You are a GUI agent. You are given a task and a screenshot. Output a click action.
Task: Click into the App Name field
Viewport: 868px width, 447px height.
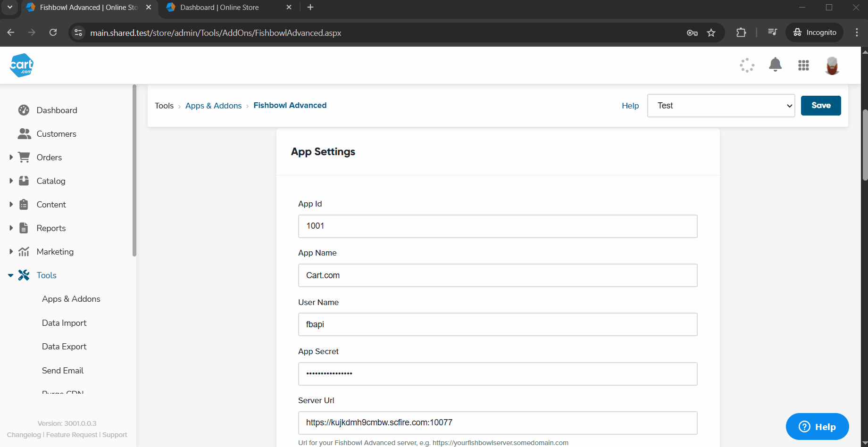498,275
